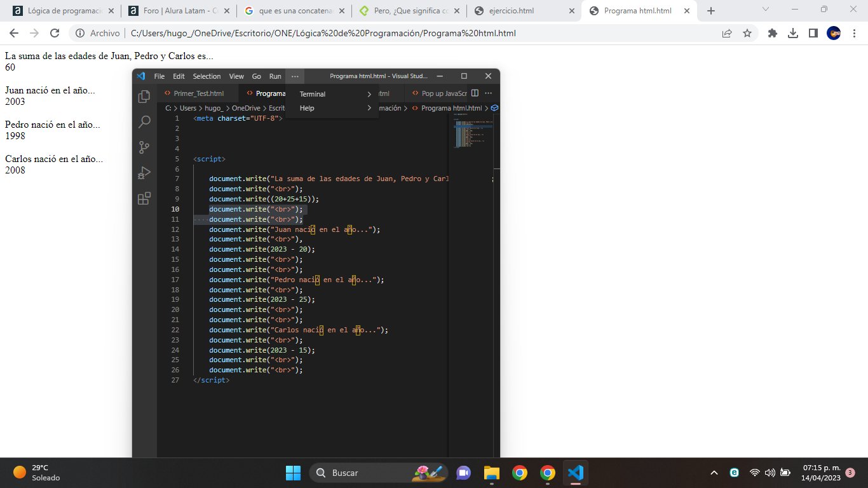868x488 pixels.
Task: Click the Users breadcrumb
Action: click(x=188, y=108)
